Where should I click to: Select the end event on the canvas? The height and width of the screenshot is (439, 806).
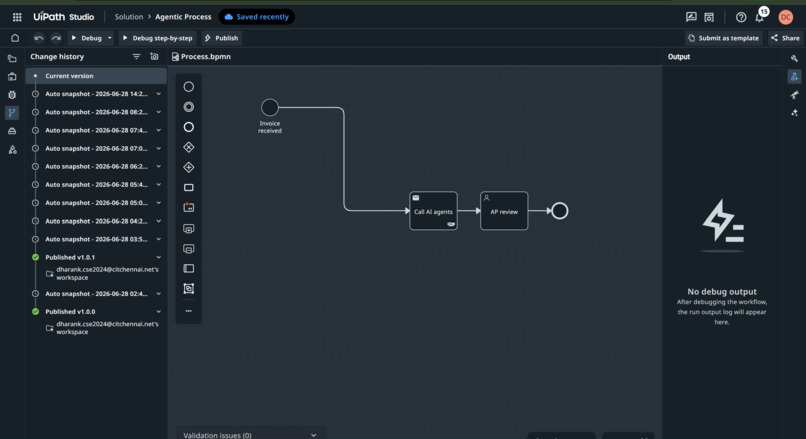coord(560,211)
